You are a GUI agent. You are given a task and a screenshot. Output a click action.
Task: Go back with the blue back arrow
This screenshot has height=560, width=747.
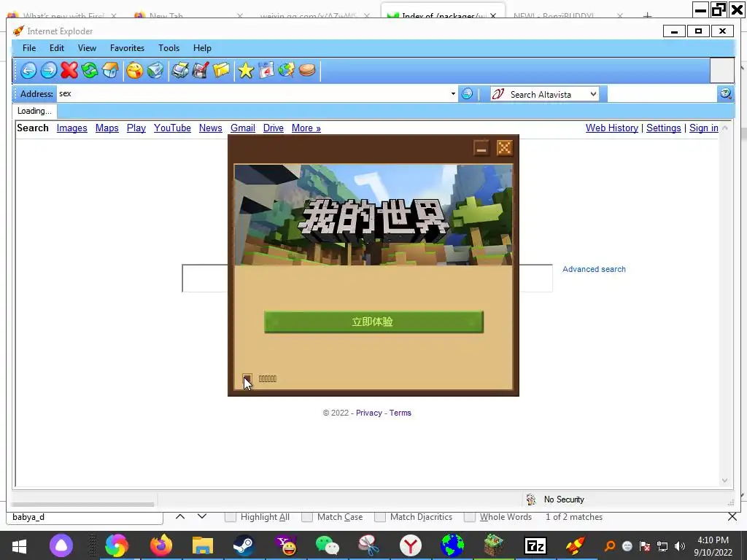pos(28,71)
